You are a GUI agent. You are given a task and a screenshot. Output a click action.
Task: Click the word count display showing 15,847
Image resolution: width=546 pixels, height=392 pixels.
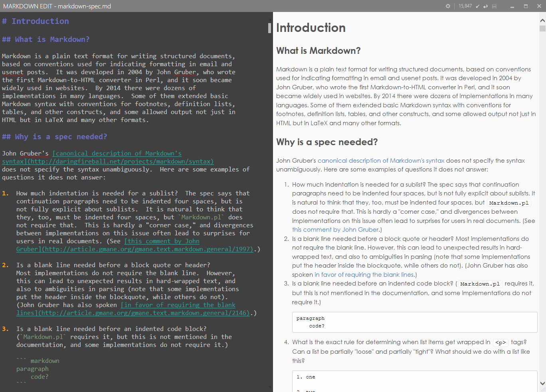[465, 6]
